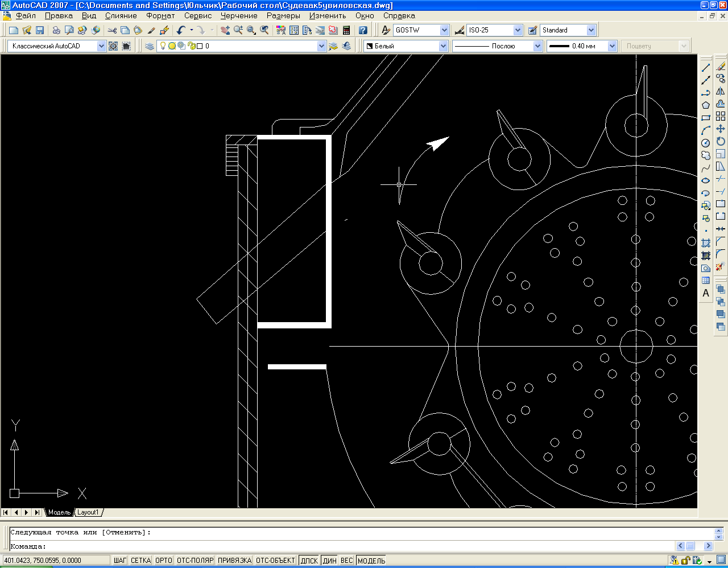Toggle ОРТО mode in status bar
Image resolution: width=728 pixels, height=568 pixels.
[x=163, y=561]
